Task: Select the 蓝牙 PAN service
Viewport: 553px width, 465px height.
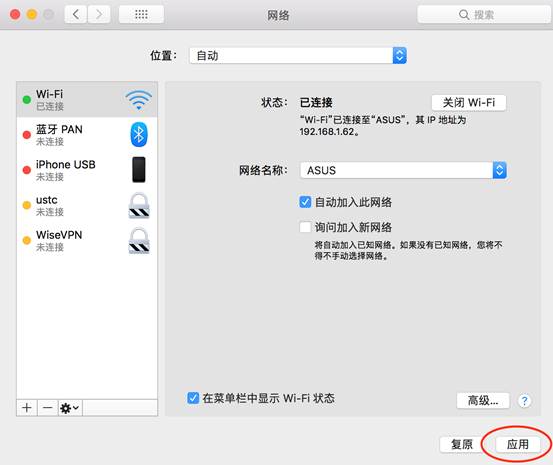Action: pos(87,135)
